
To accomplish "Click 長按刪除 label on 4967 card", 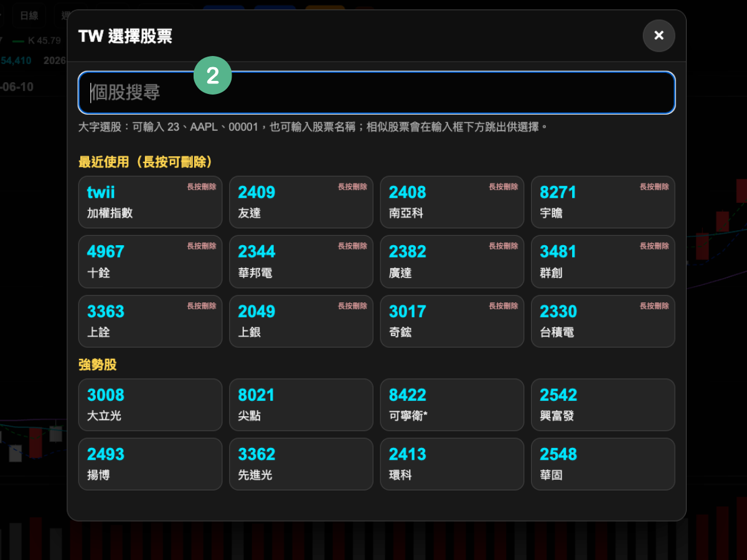I will point(202,246).
